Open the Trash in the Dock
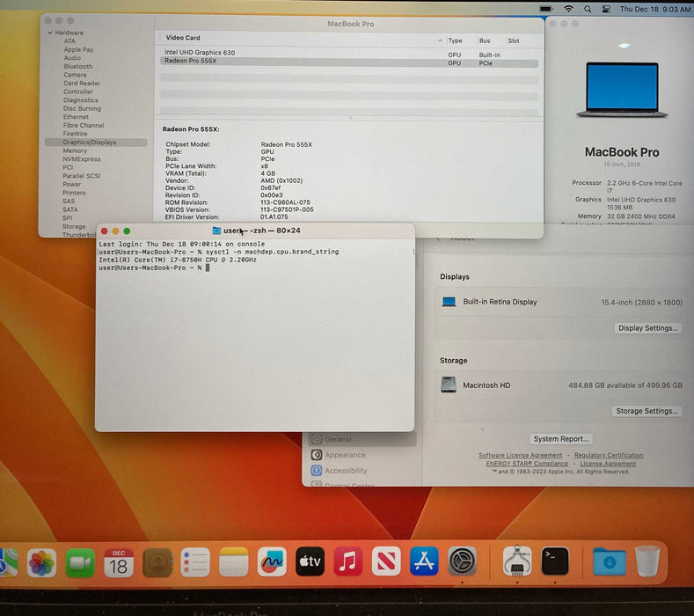 pos(647,561)
